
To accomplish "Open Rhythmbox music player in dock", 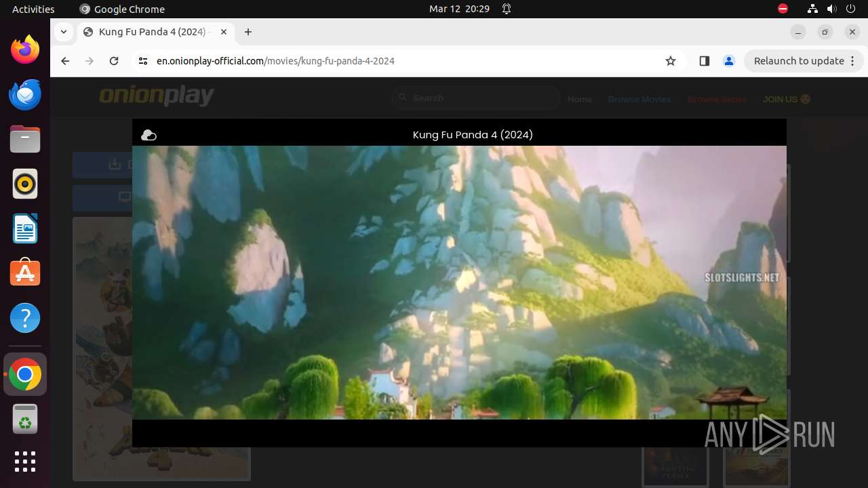I will pyautogui.click(x=25, y=184).
